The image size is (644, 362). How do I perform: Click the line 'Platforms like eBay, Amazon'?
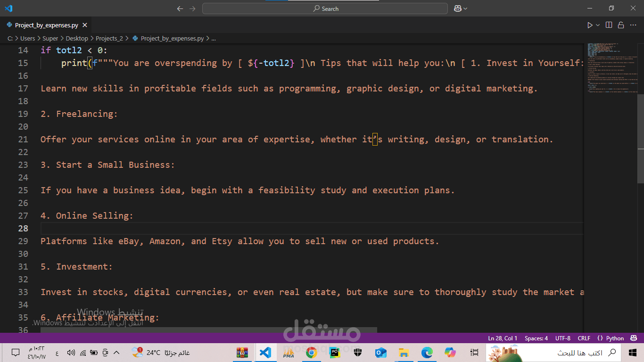(239, 241)
